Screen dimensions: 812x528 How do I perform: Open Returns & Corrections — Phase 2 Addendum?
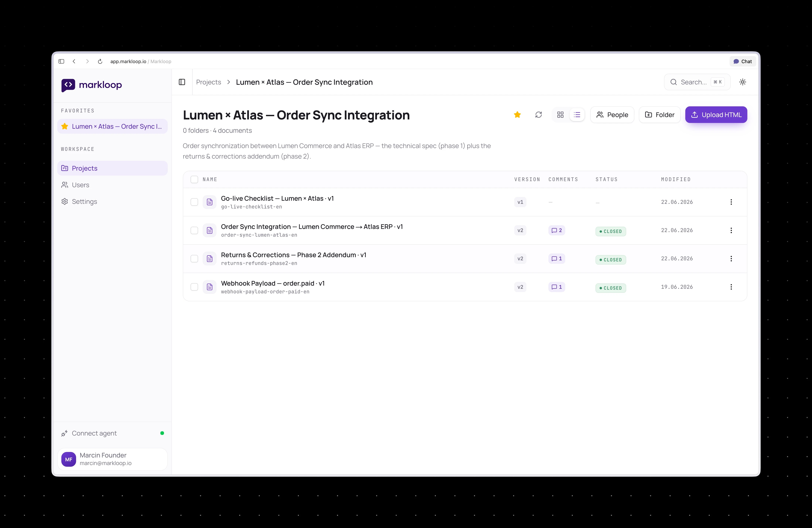point(293,255)
